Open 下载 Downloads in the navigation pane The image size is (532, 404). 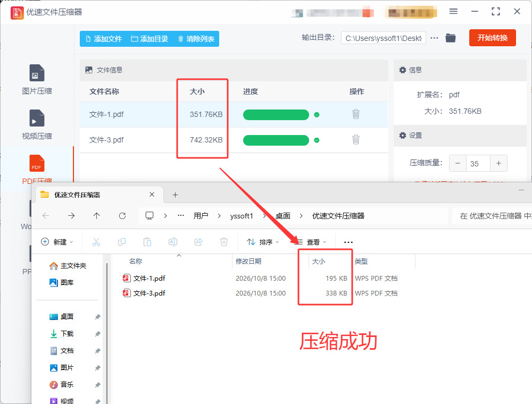[x=61, y=333]
